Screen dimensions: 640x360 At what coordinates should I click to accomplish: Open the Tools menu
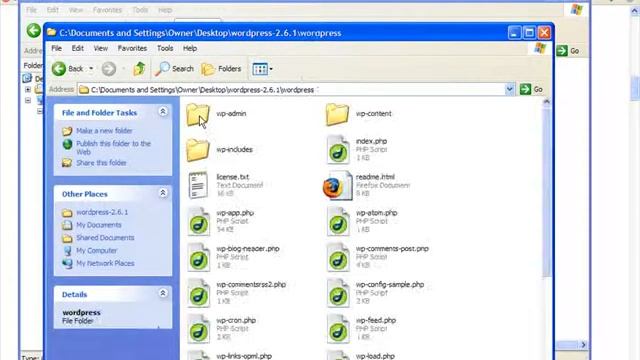[165, 48]
